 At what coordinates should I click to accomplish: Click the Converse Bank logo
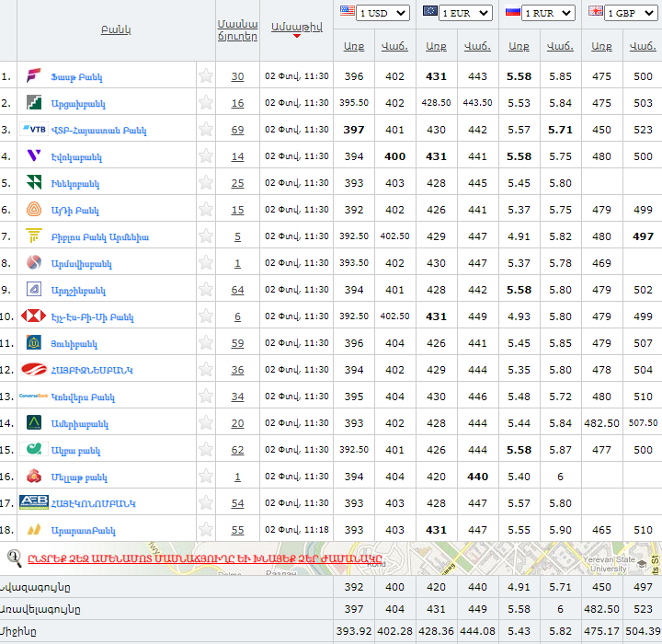[x=33, y=396]
